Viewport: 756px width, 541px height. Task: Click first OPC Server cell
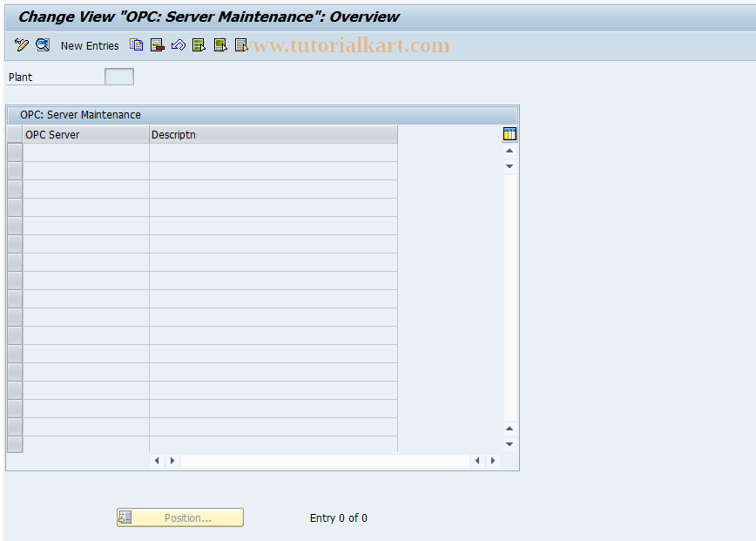pyautogui.click(x=86, y=152)
